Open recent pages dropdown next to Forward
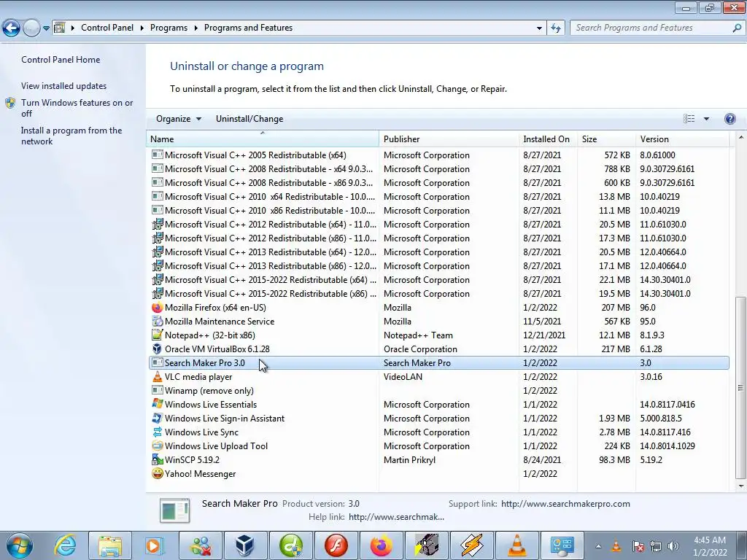Viewport: 747px width, 560px height. click(46, 28)
